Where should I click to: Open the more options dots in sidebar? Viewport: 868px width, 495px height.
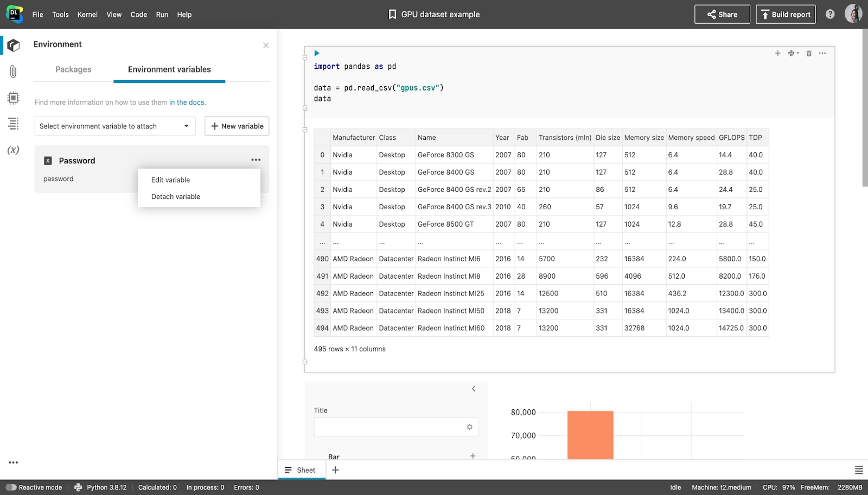point(13,462)
